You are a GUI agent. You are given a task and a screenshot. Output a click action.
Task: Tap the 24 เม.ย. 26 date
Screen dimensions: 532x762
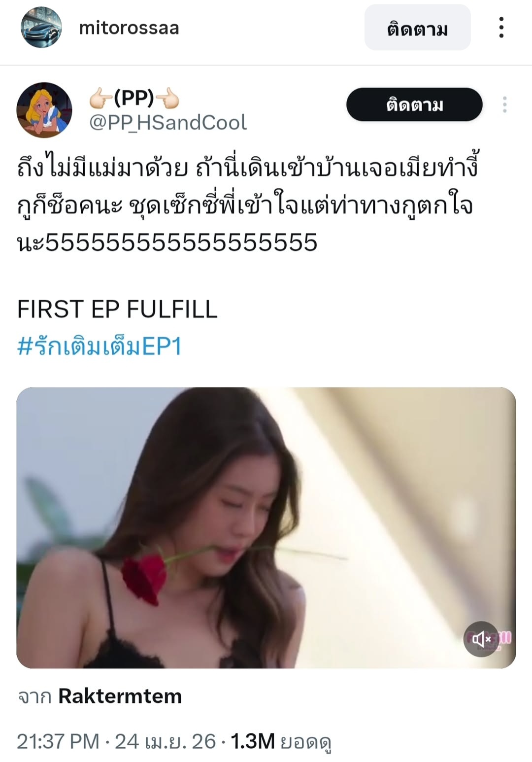(166, 741)
